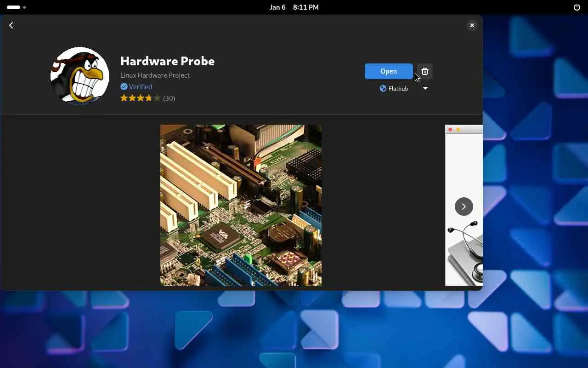This screenshot has width=588, height=368.
Task: Open the clock and calendar menu
Action: 294,7
